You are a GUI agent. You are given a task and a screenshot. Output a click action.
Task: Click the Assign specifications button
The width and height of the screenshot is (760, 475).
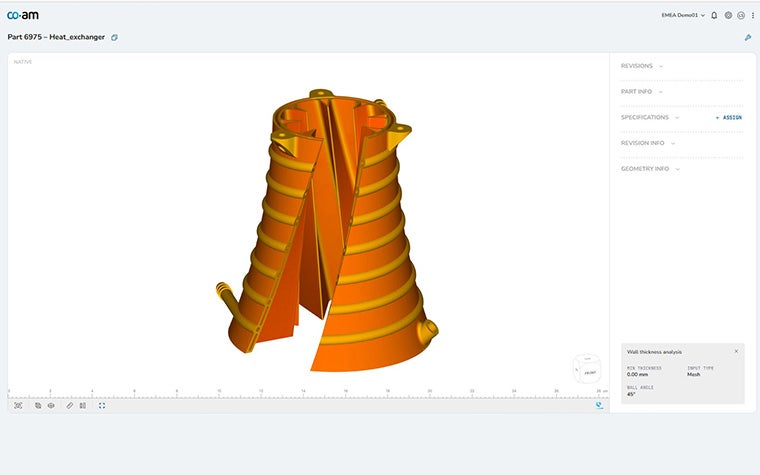[728, 117]
